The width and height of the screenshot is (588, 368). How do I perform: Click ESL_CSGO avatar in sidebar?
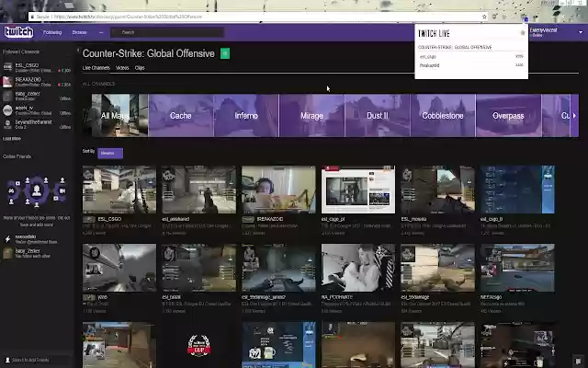tap(7, 67)
